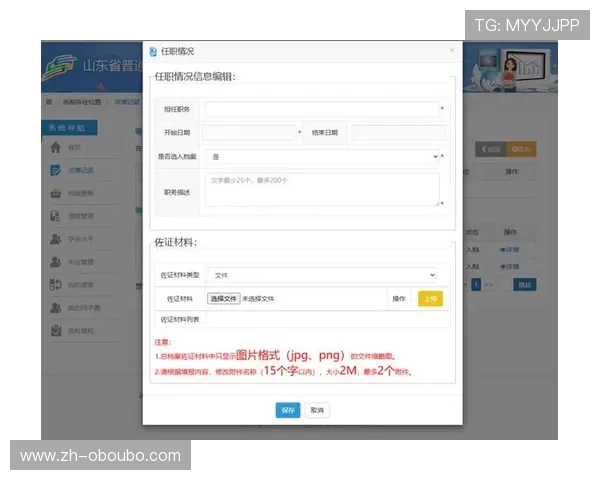
Task: Go to page 1 in pagination
Action: (x=476, y=284)
